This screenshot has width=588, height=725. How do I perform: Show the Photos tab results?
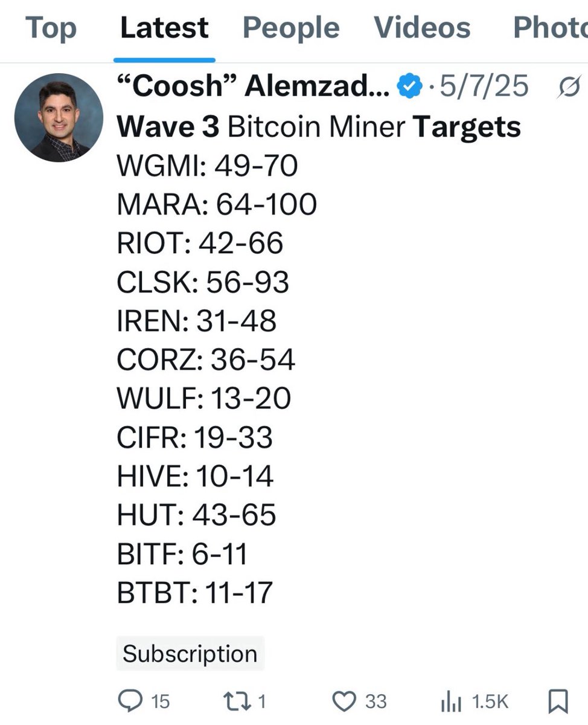click(x=549, y=28)
